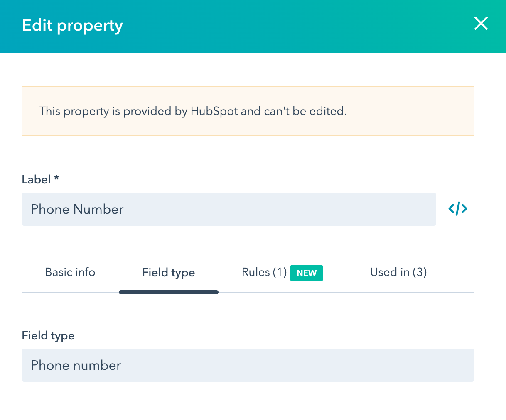Image resolution: width=506 pixels, height=420 pixels.
Task: Click the word HubSpot in the banner
Action: pos(214,111)
